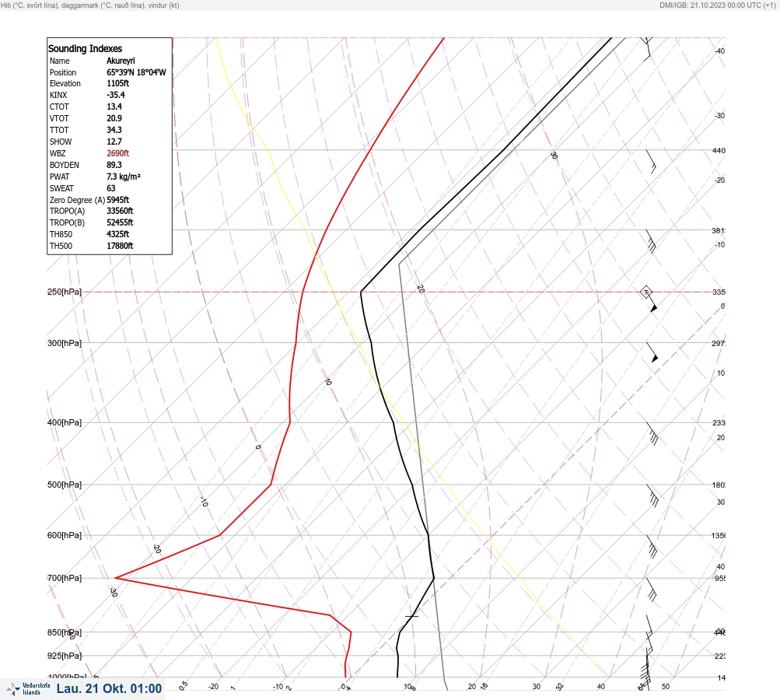Image resolution: width=780 pixels, height=700 pixels.
Task: Click the wind barb at the 500 hPa level
Action: coord(652,496)
